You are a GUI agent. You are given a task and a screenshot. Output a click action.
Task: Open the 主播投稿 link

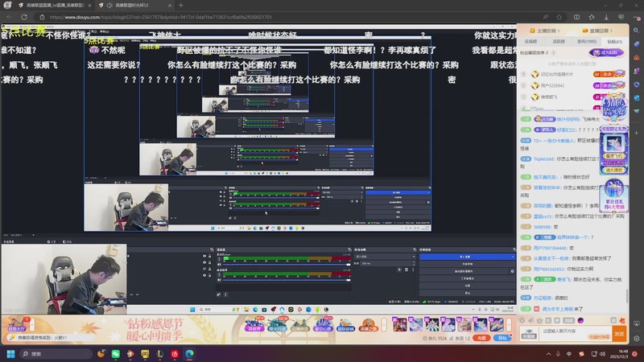coord(545,31)
